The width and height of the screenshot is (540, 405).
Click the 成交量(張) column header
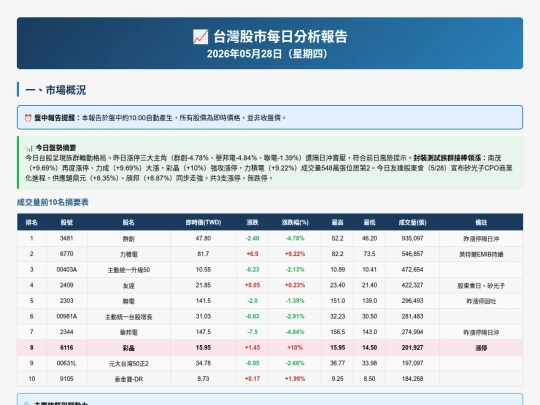(x=413, y=222)
